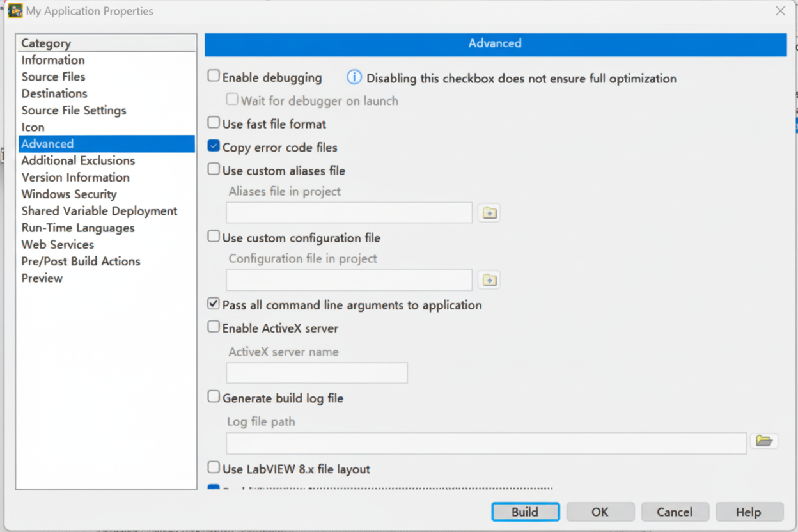Check Generate build log file
798x532 pixels.
[x=213, y=395]
